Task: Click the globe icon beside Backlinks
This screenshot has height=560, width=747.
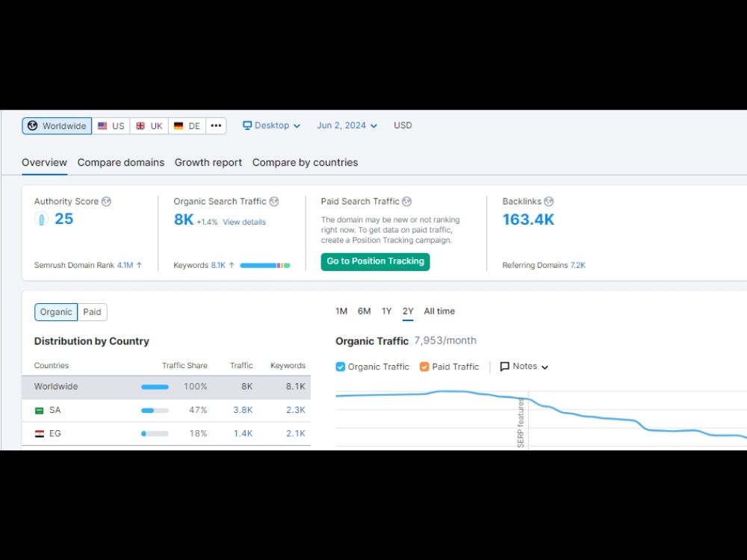Action: click(549, 202)
